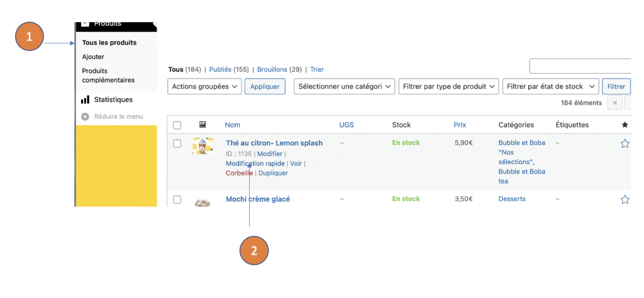The width and height of the screenshot is (644, 298).
Task: Open the Filtrer par état de stock dropdown
Action: pos(551,87)
